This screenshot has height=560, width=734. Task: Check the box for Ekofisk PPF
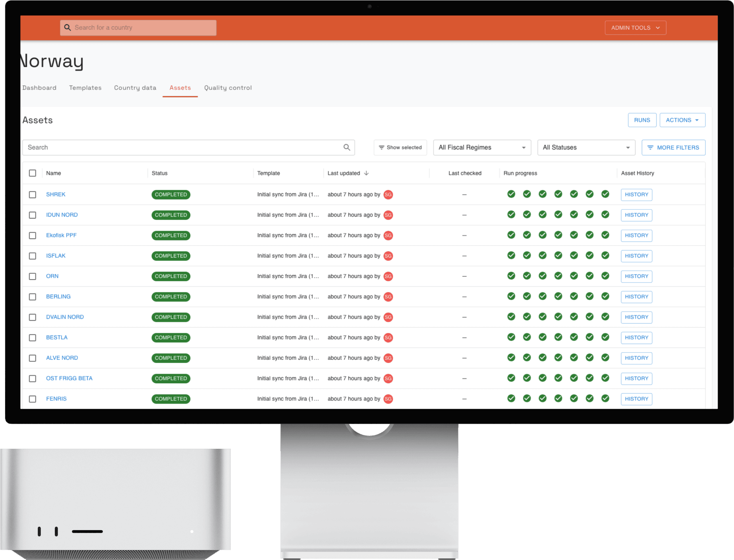coord(33,236)
